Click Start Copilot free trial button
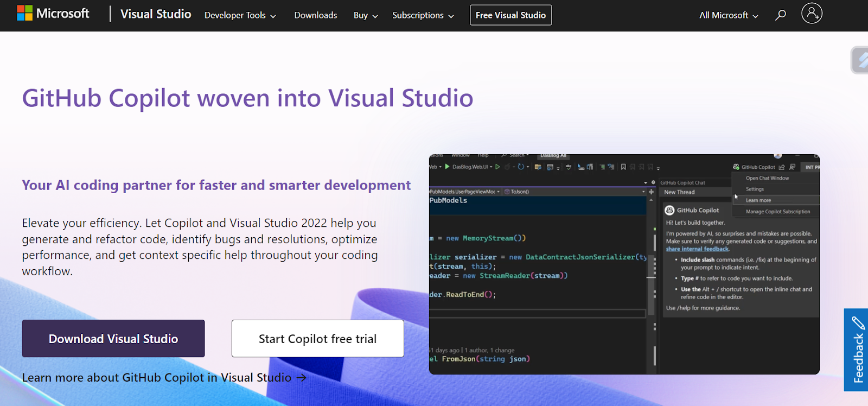 [x=317, y=339]
